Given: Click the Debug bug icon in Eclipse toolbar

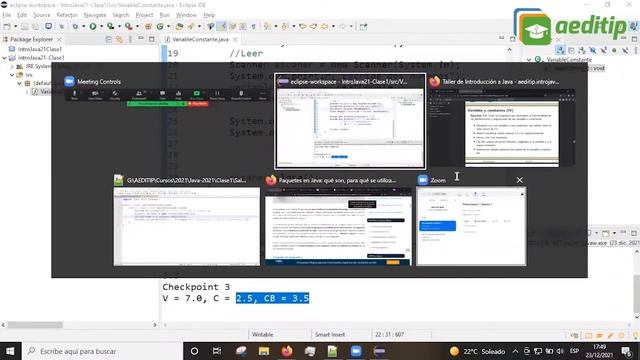Looking at the screenshot, I should 76,27.
